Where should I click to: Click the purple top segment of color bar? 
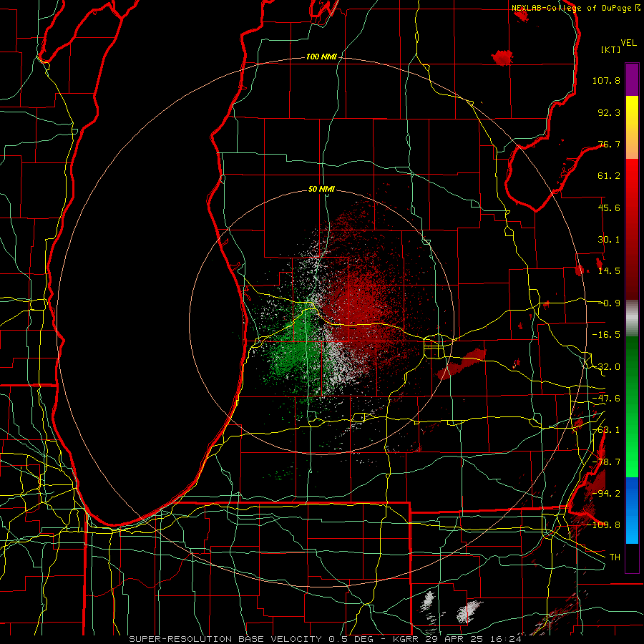632,80
